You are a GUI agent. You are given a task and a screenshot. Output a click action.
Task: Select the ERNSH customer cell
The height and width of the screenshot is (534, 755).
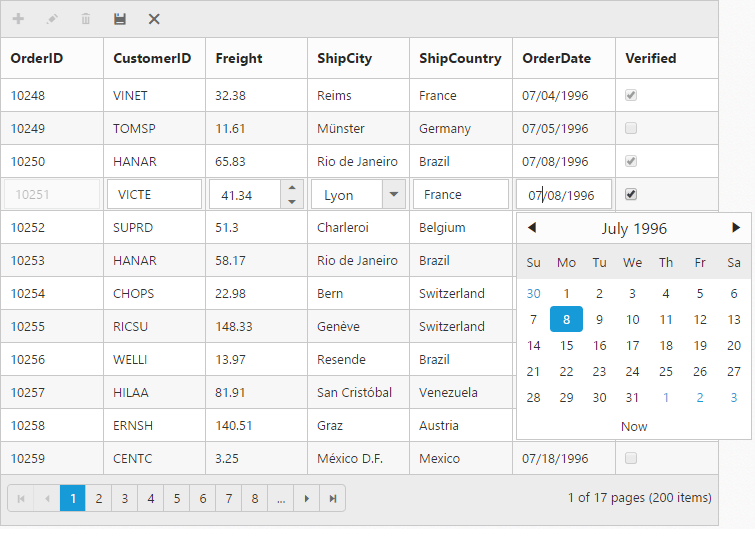click(154, 425)
